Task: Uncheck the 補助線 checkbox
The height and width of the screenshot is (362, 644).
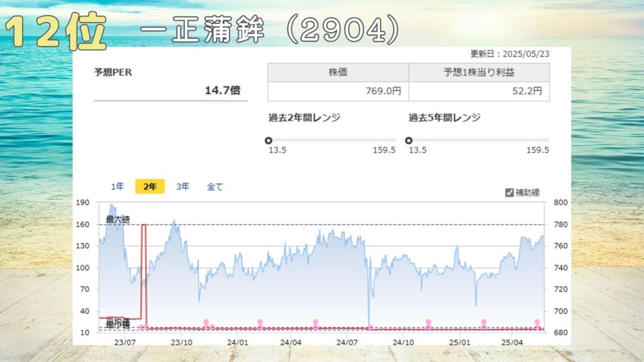Action: click(x=509, y=193)
